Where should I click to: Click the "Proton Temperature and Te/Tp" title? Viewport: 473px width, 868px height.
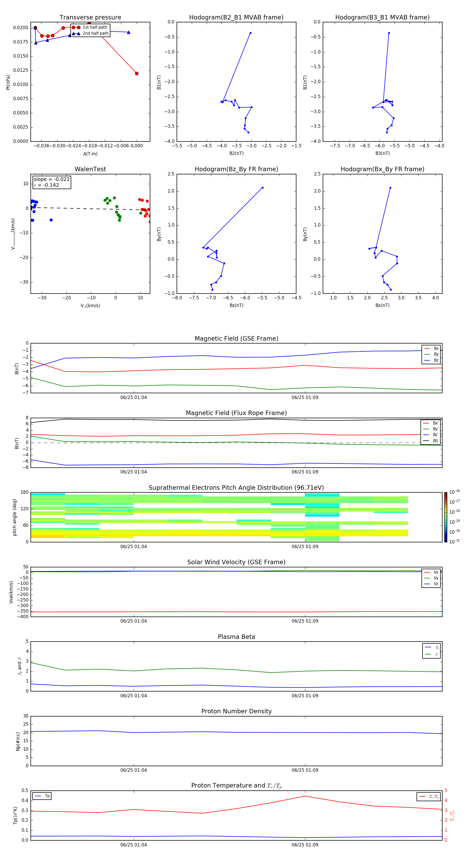(236, 786)
